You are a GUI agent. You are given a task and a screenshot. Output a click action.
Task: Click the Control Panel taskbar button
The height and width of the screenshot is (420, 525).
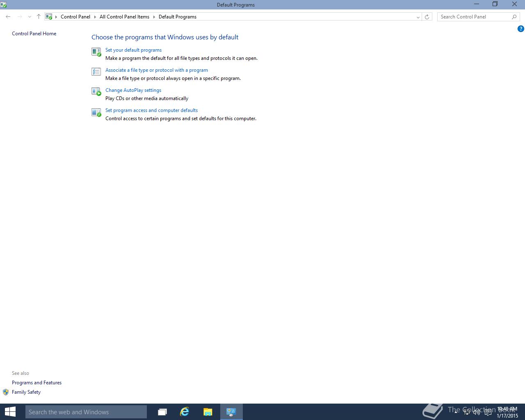tap(231, 412)
